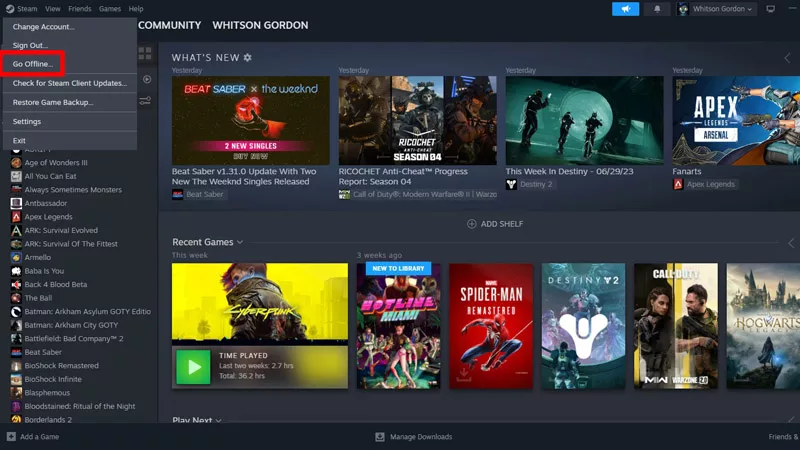Image resolution: width=800 pixels, height=450 pixels.
Task: Click the ready-to-play filter icon
Action: pos(147,79)
